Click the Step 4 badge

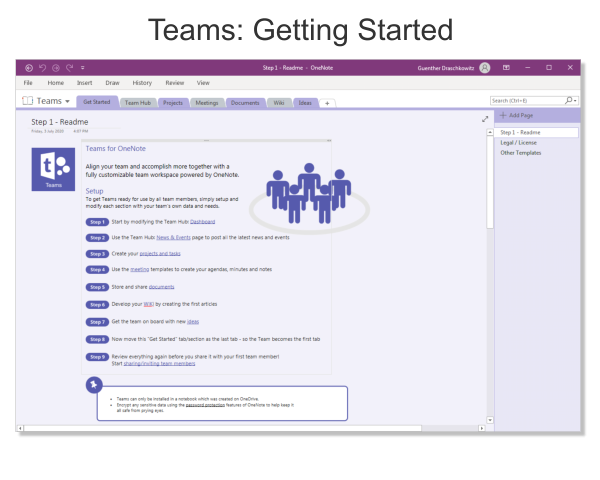coord(97,269)
